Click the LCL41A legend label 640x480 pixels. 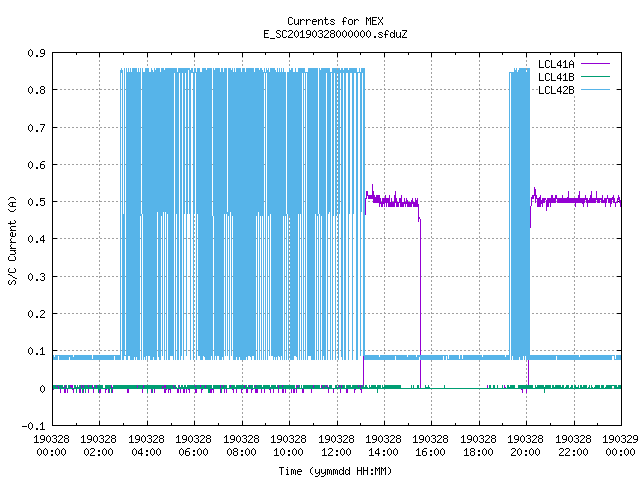tap(556, 64)
